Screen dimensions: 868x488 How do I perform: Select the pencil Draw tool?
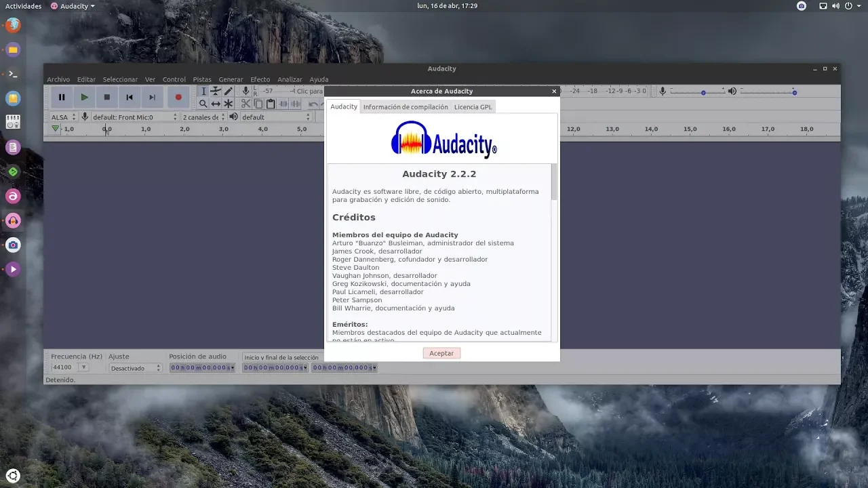coord(229,91)
